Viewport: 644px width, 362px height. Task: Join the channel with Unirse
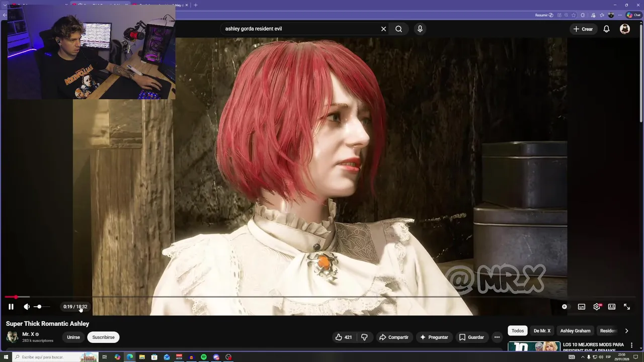click(x=73, y=337)
